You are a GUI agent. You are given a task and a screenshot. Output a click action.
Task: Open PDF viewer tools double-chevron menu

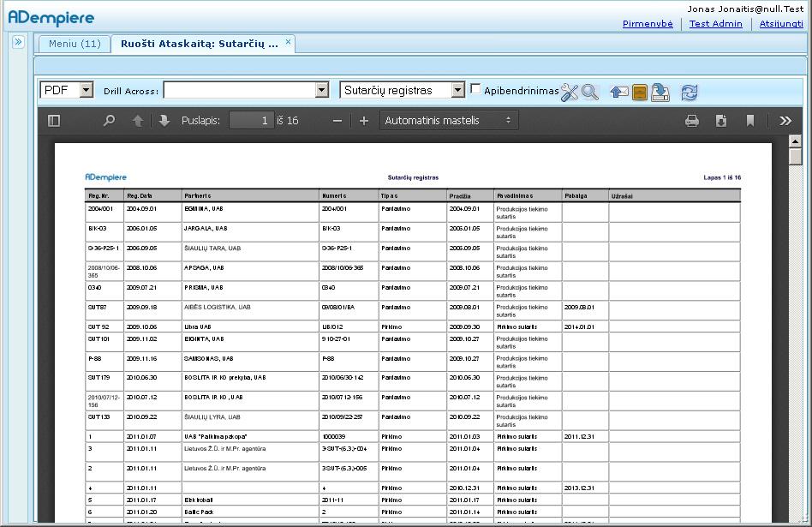tap(785, 121)
